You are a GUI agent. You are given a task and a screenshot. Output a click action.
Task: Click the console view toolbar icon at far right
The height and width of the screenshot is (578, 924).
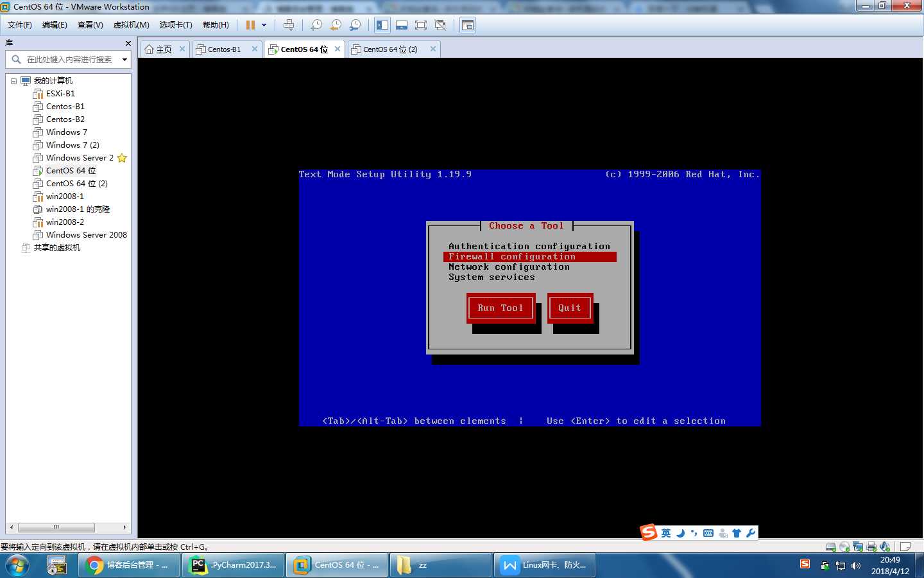pos(468,25)
